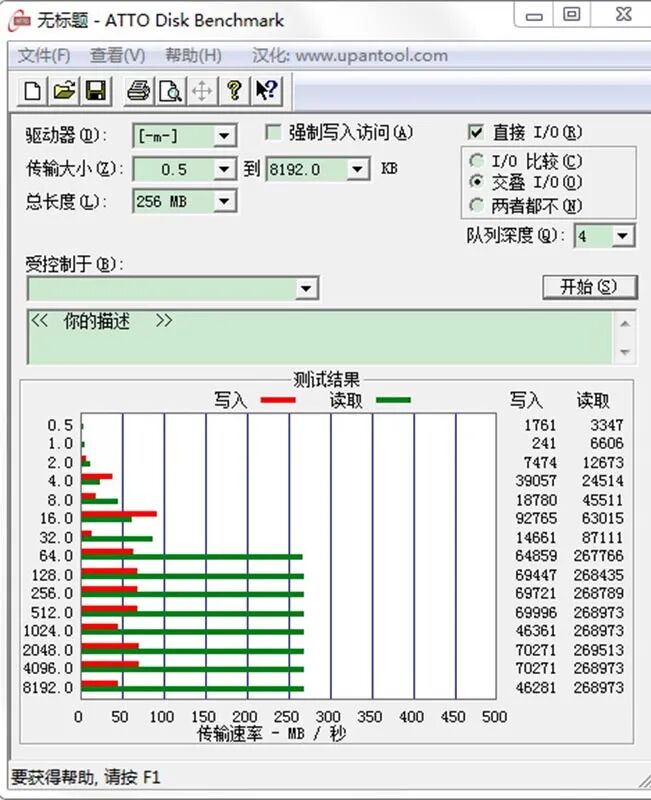
Task: Click the read value 6606
Action: point(607,443)
